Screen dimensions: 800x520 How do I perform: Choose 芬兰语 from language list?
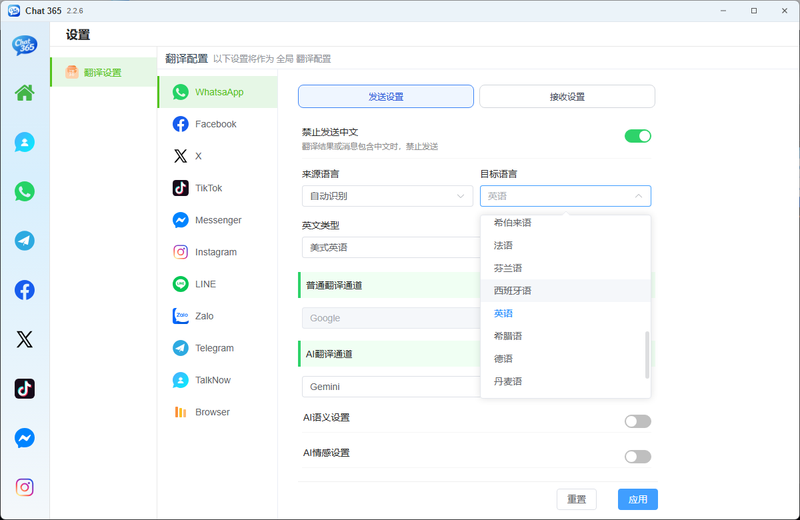click(565, 268)
